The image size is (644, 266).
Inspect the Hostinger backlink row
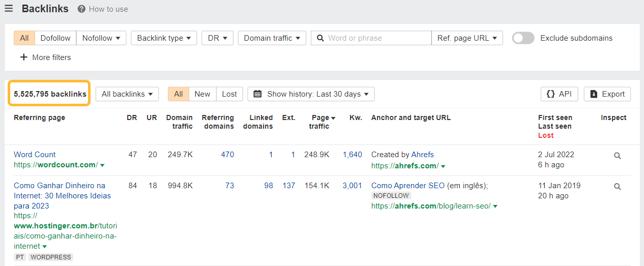(x=617, y=187)
